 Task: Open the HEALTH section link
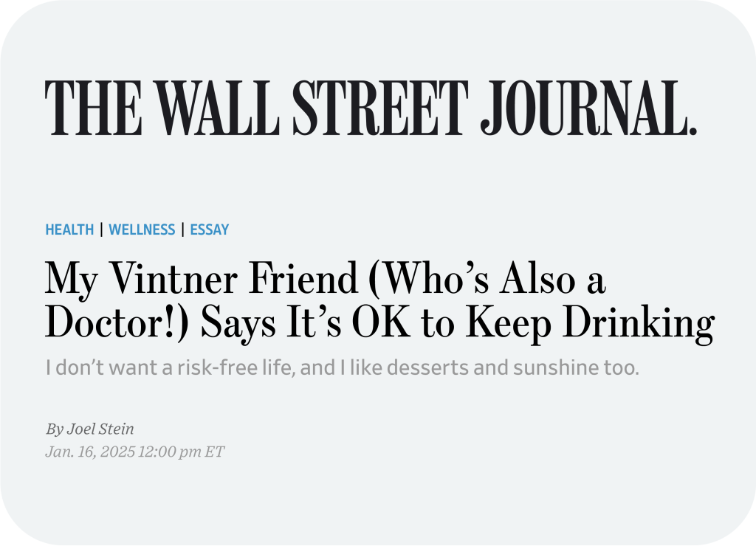[69, 229]
